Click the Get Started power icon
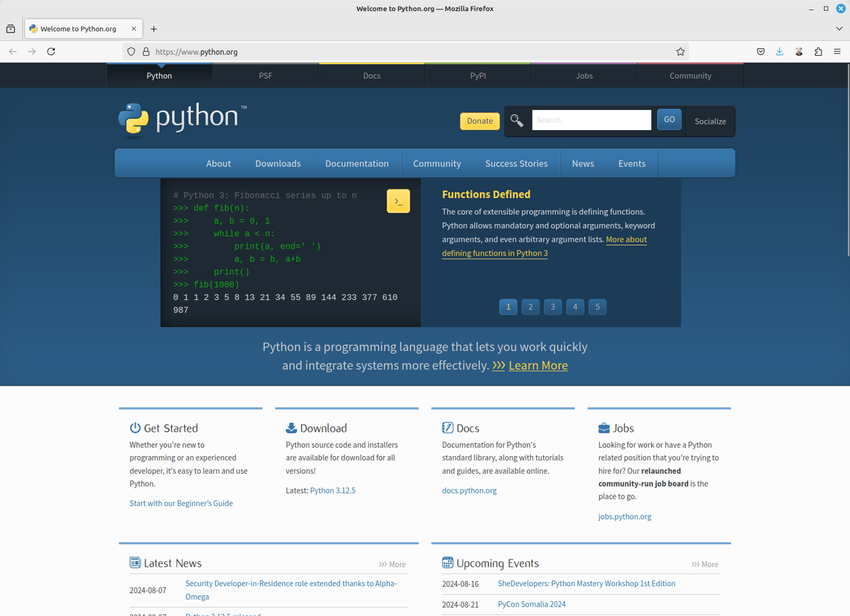850x616 pixels. (x=135, y=428)
